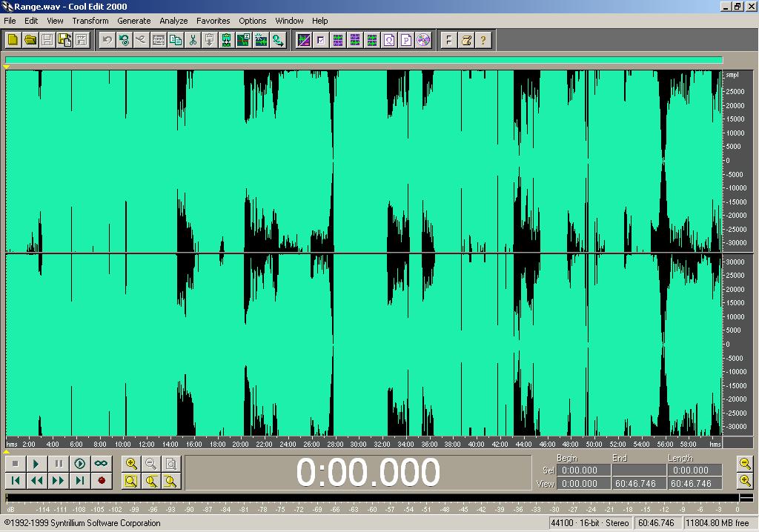This screenshot has width=759, height=532.
Task: Click the yellow question mark Help icon
Action: point(483,40)
